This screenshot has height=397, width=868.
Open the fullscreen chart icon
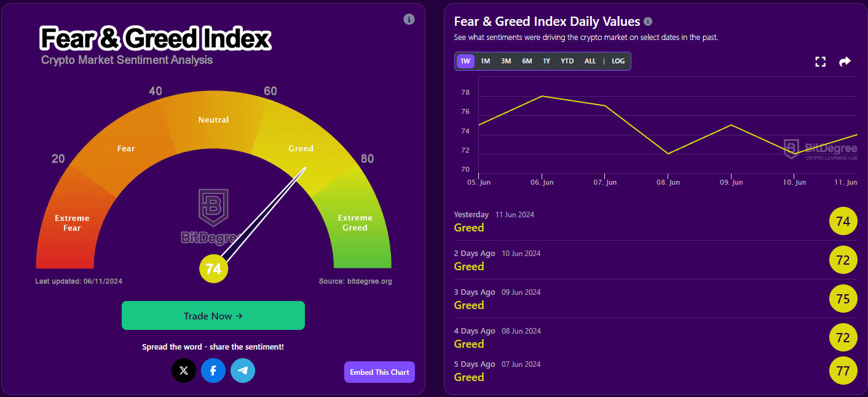click(820, 62)
